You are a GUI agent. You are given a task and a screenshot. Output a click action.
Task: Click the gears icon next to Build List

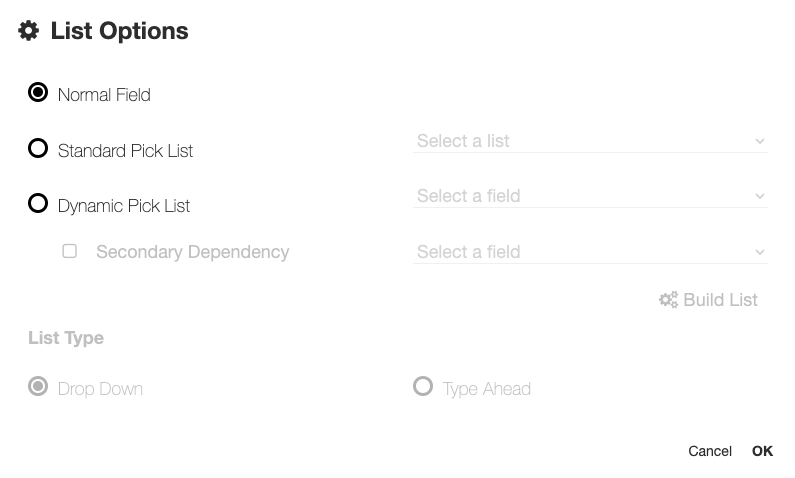coord(668,300)
